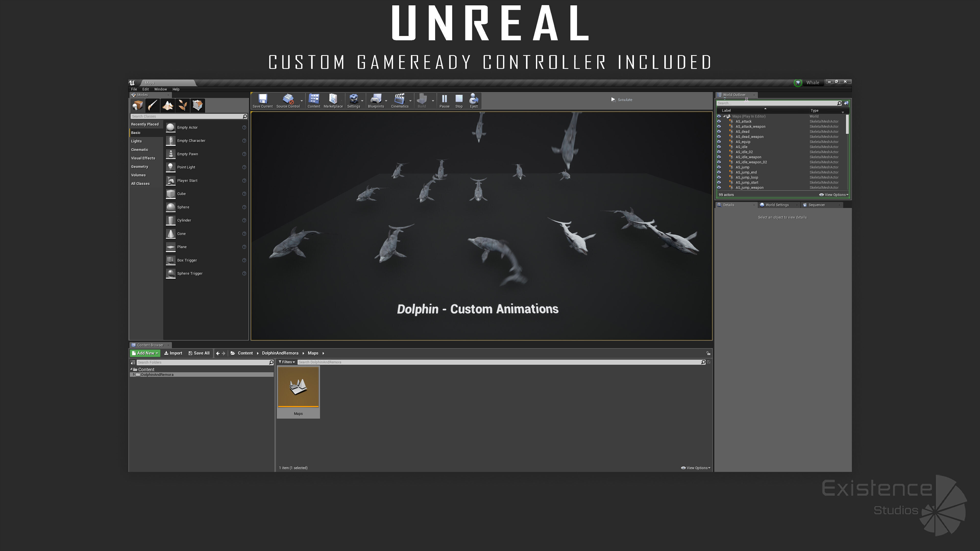Expand the Filters dropdown in Content Browser
The image size is (980, 551).
[x=286, y=362]
